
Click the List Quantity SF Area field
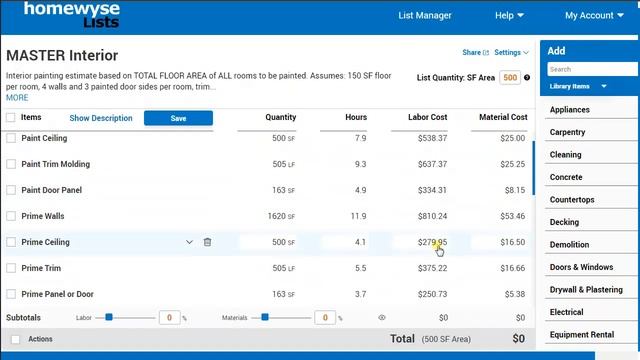coord(510,78)
